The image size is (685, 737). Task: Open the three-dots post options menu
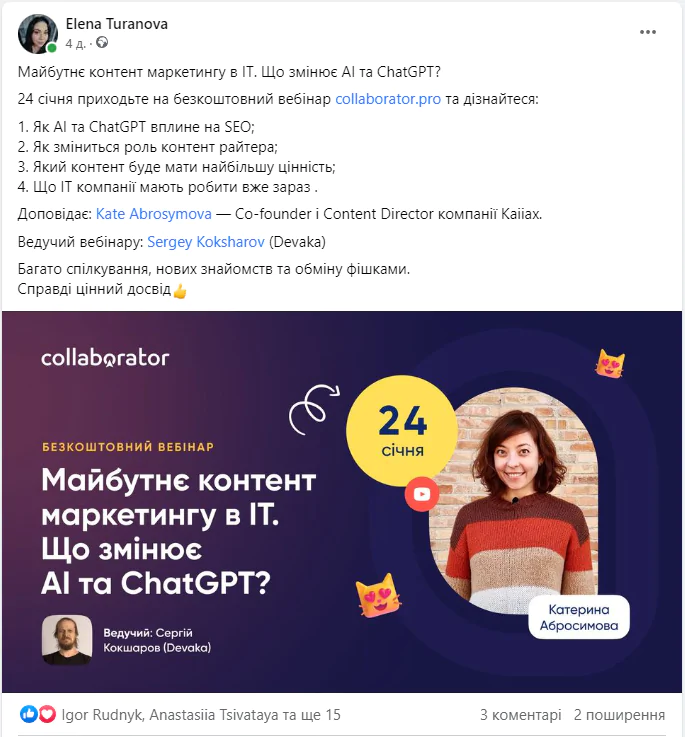[647, 32]
